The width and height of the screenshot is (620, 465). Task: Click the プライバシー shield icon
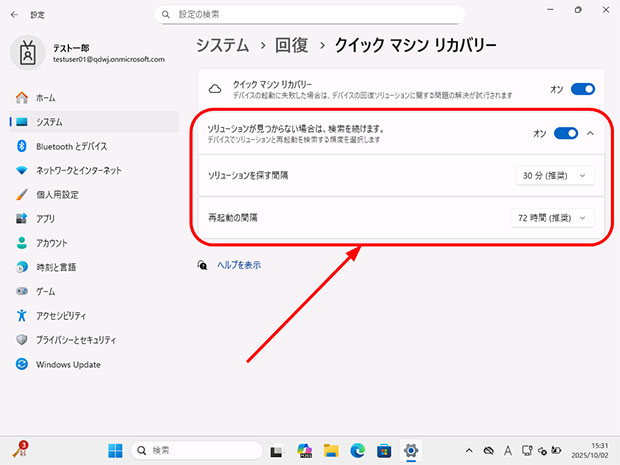tap(22, 340)
